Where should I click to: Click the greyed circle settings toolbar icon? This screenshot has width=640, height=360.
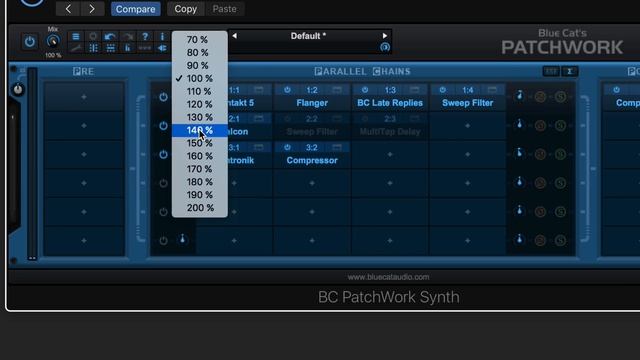pyautogui.click(x=93, y=36)
